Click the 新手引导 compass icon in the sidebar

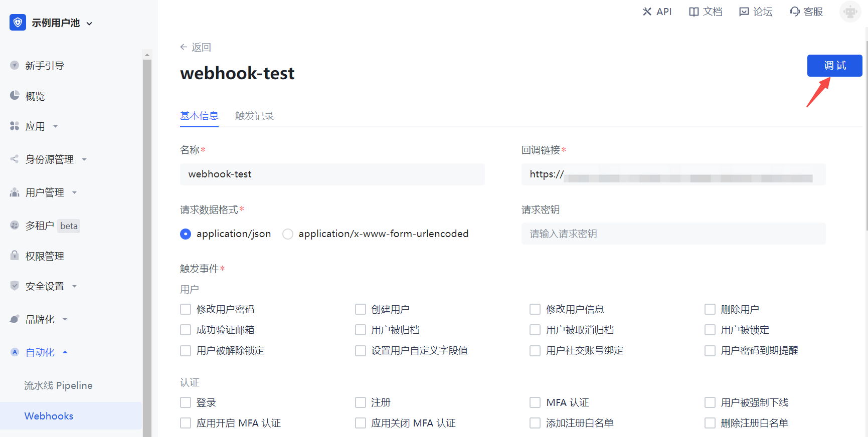coord(15,66)
